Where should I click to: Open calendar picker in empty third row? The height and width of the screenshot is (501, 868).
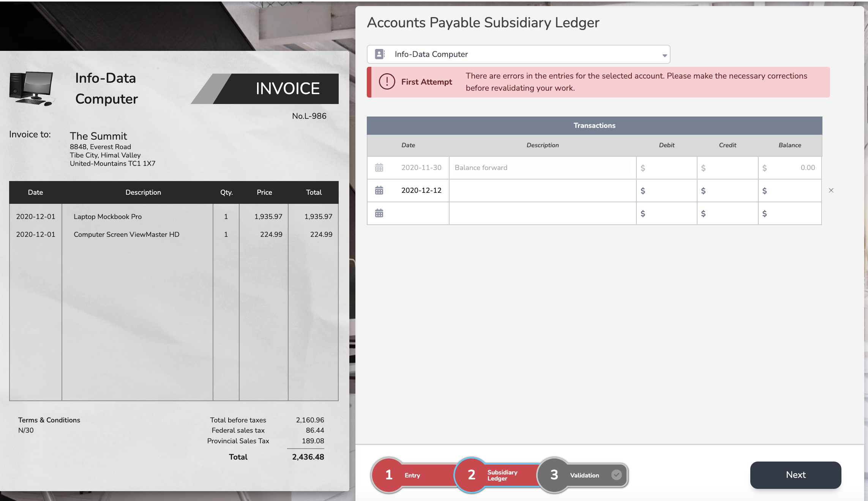pyautogui.click(x=379, y=213)
